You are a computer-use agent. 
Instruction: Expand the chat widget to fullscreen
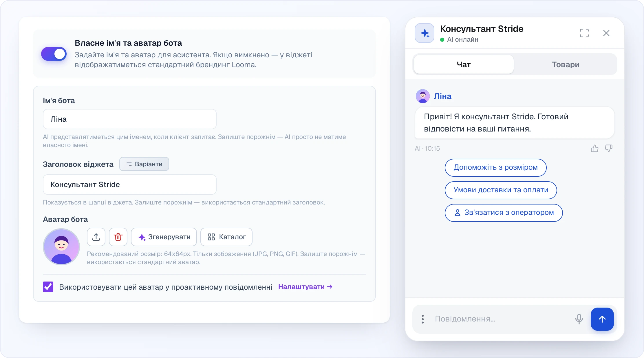(584, 33)
